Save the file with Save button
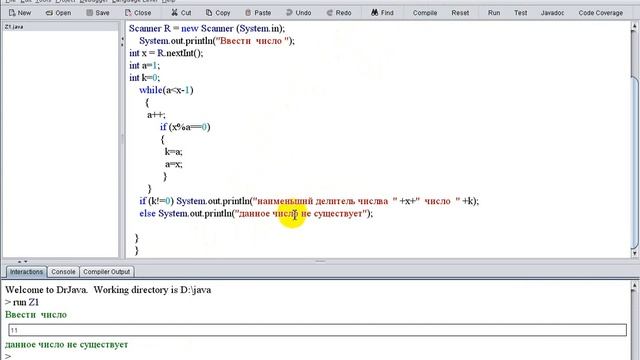 (x=98, y=13)
